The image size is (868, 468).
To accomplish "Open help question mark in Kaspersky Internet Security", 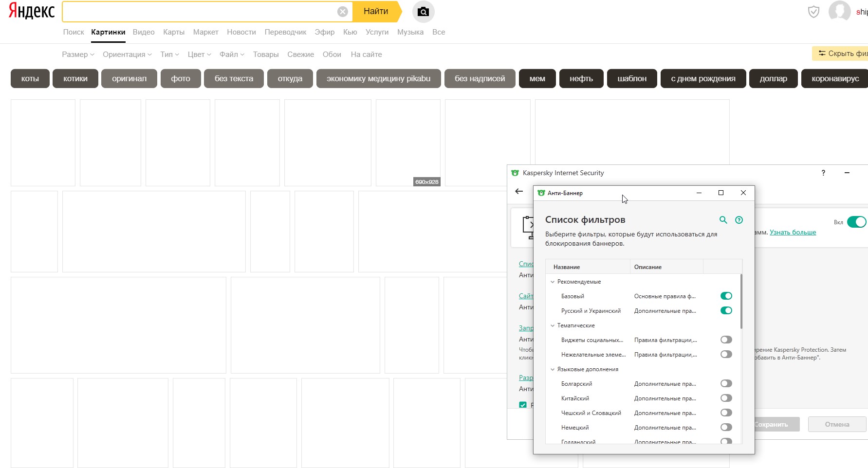I will 823,173.
